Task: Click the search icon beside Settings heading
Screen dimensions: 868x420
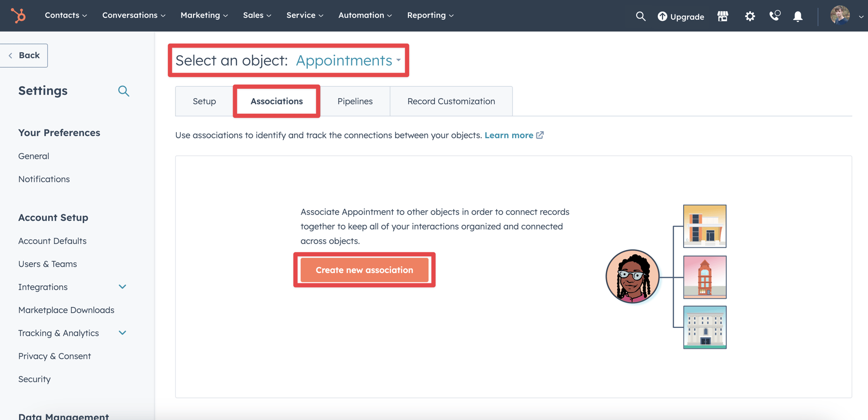Action: click(123, 91)
